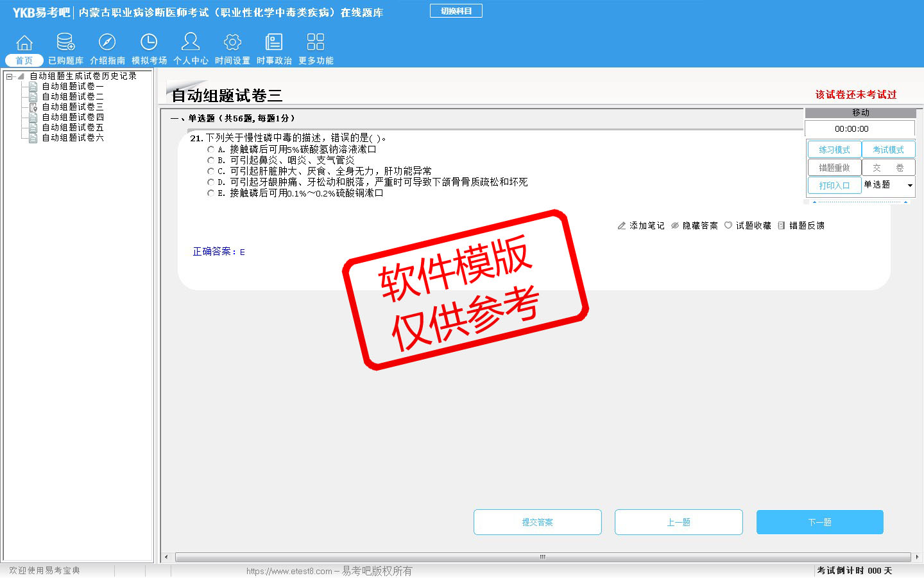The image size is (924, 578).
Task: Open 个人中心 user icon
Action: coord(191,42)
